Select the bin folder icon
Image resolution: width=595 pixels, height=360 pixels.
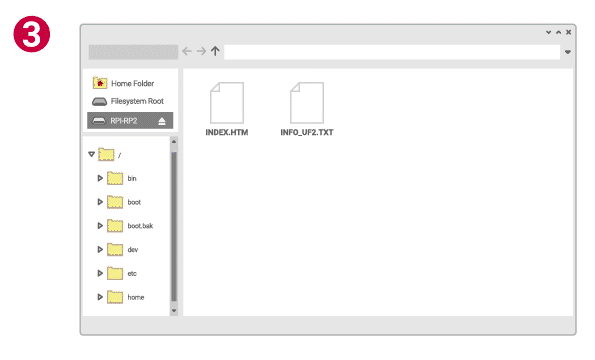click(x=115, y=178)
